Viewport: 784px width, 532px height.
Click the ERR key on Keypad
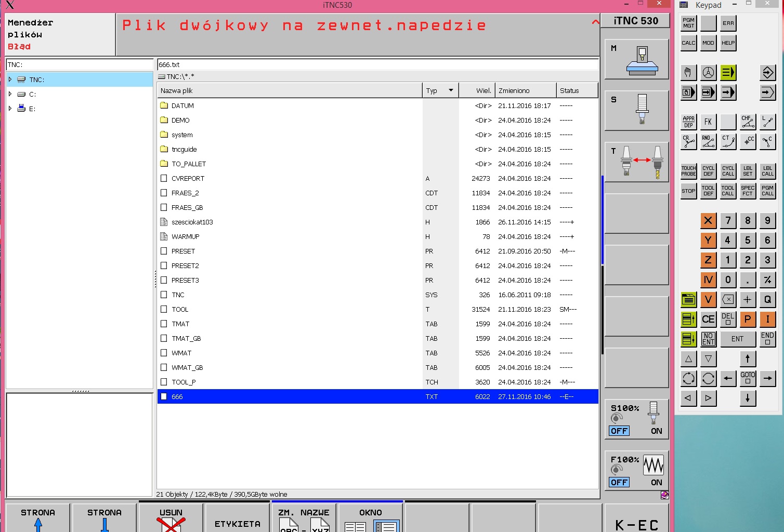coord(728,23)
